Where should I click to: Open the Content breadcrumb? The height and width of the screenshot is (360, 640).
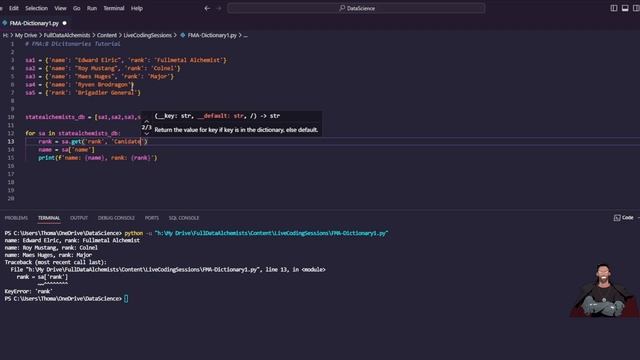(x=107, y=36)
